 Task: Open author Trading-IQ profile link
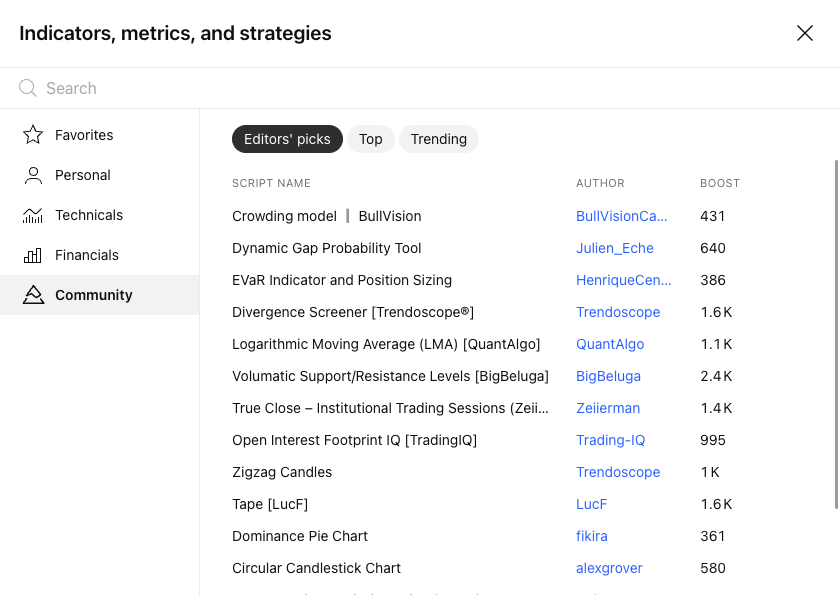click(x=611, y=440)
